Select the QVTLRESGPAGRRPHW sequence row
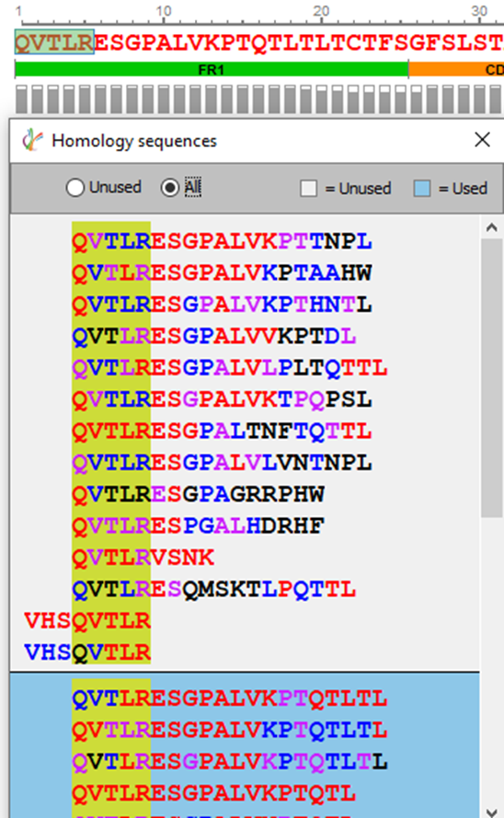504x818 pixels. pos(199,494)
